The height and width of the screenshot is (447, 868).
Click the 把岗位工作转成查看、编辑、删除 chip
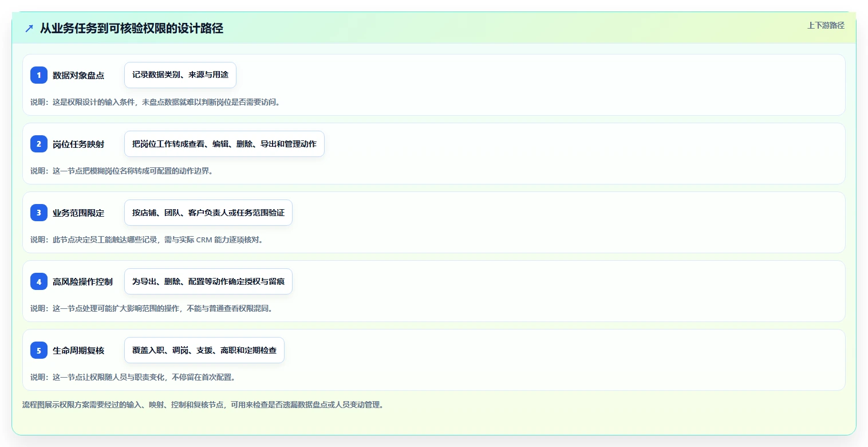(x=224, y=144)
